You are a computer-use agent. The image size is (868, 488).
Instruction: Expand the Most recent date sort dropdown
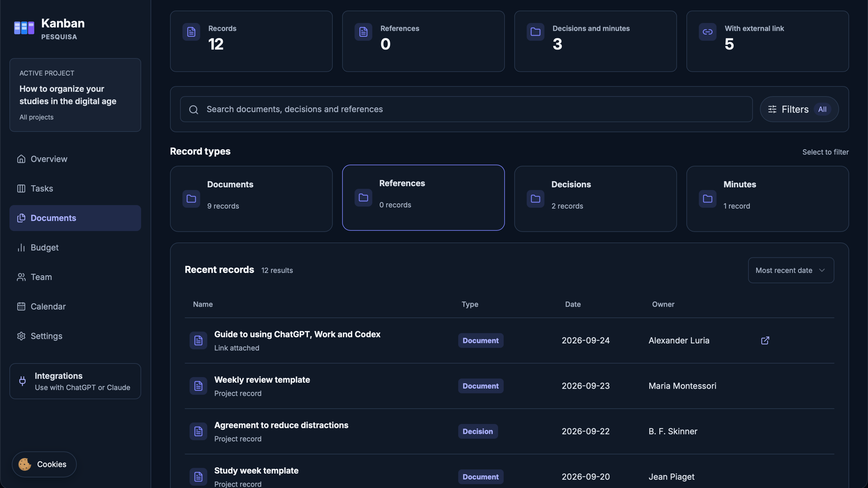tap(791, 270)
